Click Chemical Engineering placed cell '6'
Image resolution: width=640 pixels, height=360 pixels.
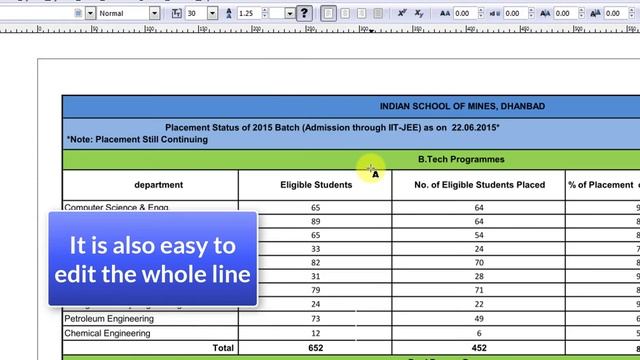click(479, 333)
